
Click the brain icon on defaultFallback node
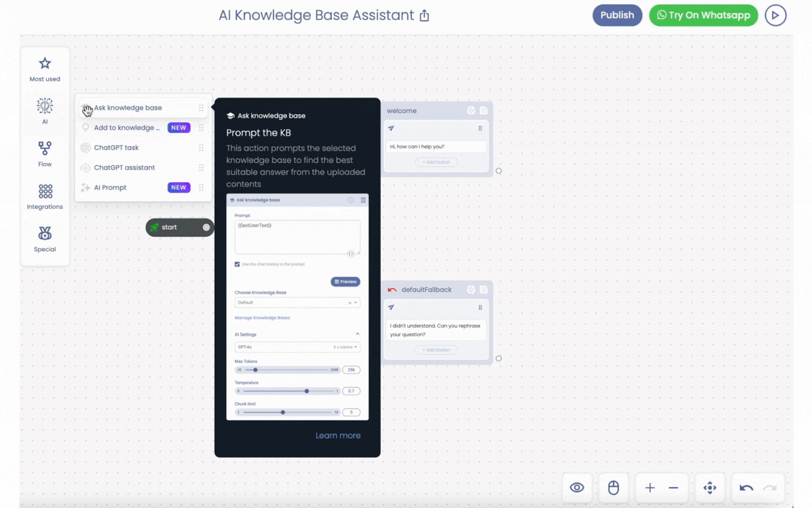coord(471,289)
